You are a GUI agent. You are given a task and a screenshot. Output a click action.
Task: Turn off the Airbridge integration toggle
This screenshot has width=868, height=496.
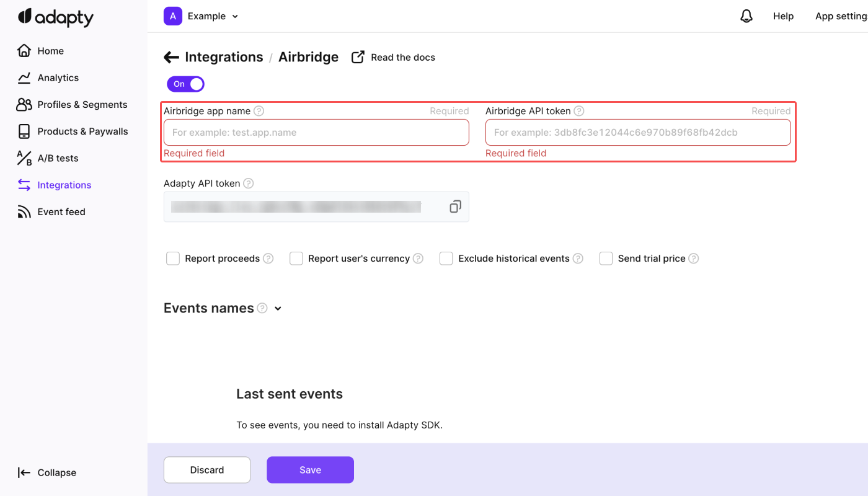click(185, 84)
